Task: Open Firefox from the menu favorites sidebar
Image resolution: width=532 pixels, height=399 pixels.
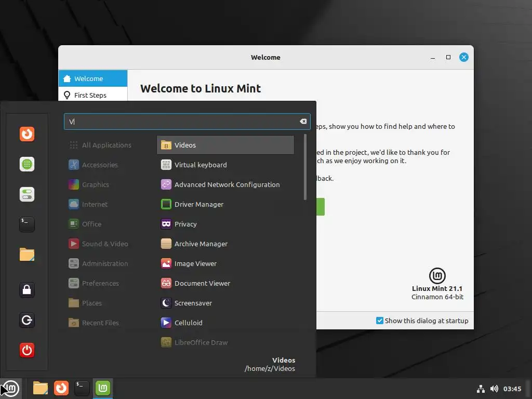Action: 27,134
